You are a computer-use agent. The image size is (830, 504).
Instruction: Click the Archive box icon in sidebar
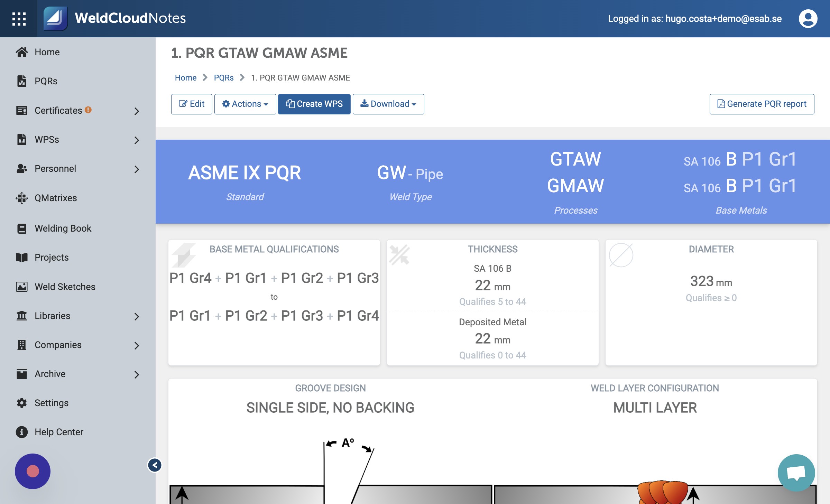21,374
